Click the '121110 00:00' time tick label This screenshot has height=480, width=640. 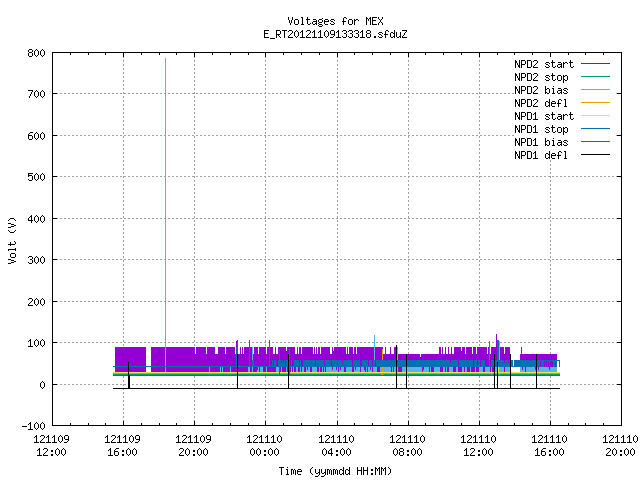tap(264, 446)
